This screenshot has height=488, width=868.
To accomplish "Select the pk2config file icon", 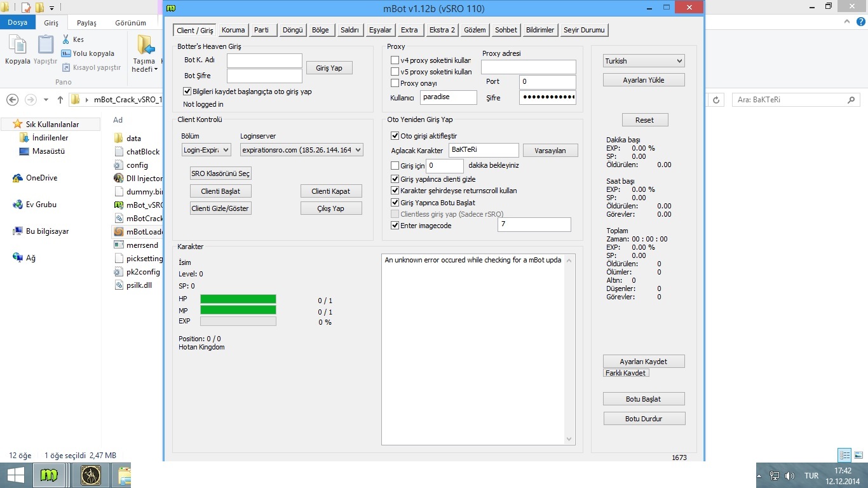I will tap(118, 272).
